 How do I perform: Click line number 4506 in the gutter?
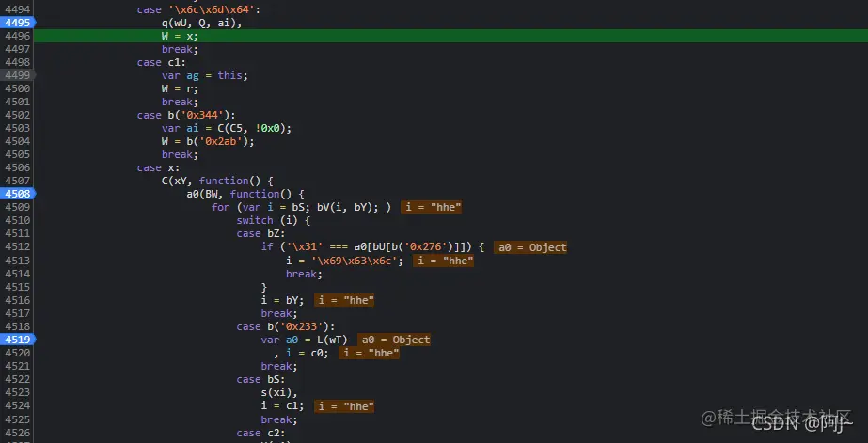18,167
